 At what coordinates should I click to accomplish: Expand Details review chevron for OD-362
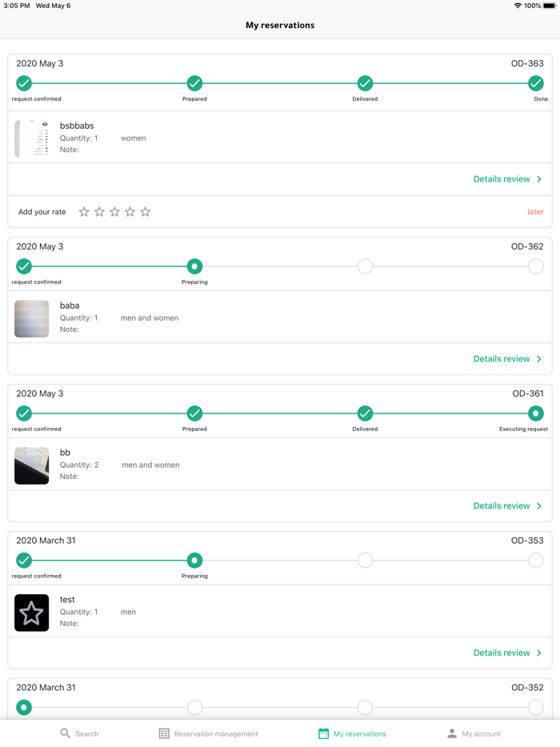539,359
